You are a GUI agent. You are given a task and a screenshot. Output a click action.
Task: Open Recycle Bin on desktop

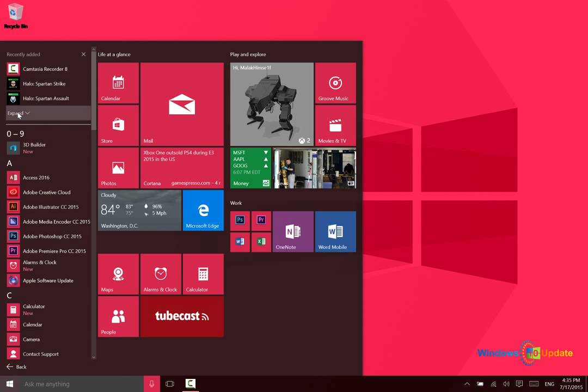click(x=15, y=16)
